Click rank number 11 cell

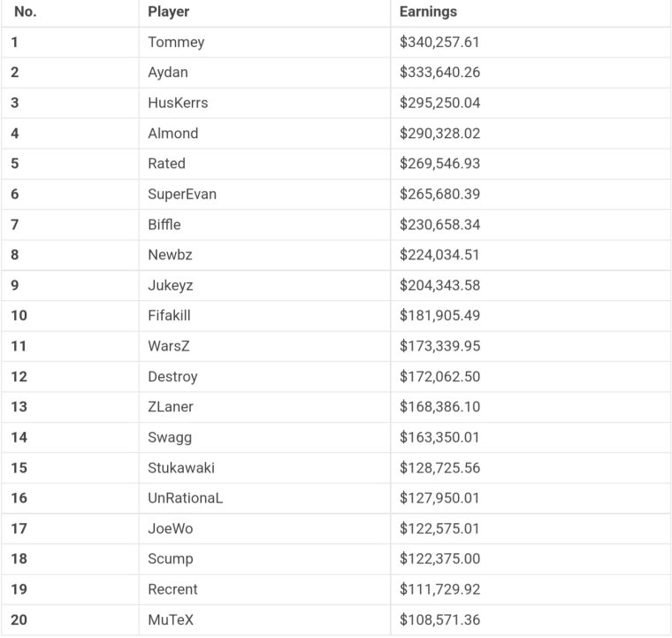click(x=19, y=346)
